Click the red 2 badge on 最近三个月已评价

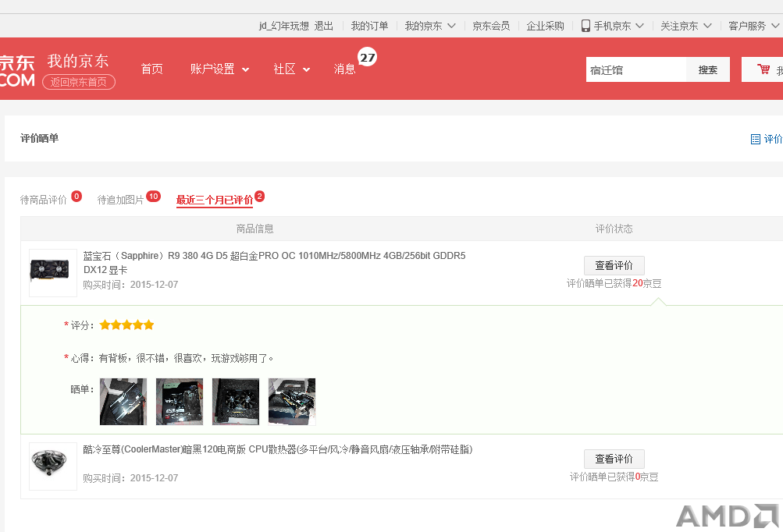click(x=260, y=196)
